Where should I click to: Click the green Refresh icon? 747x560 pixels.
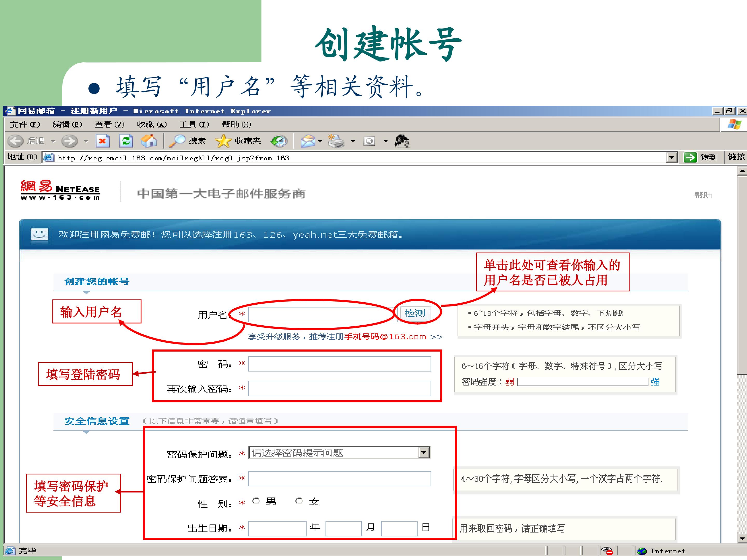[126, 141]
